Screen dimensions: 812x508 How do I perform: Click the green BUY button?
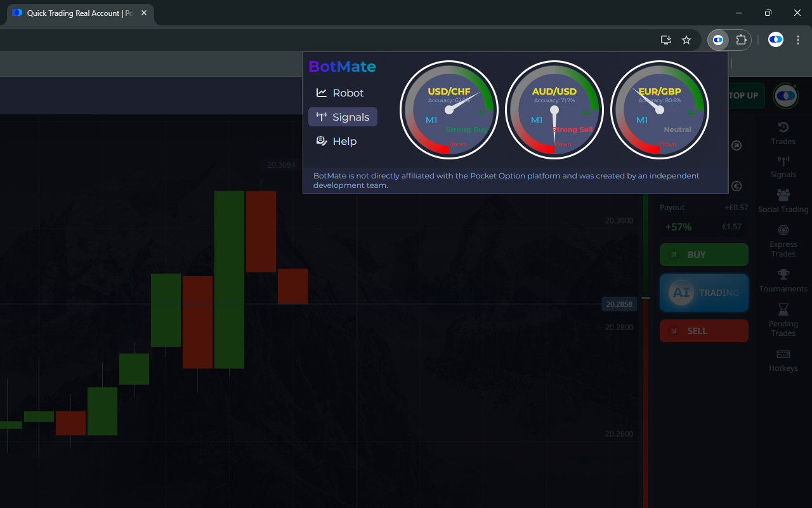(704, 255)
